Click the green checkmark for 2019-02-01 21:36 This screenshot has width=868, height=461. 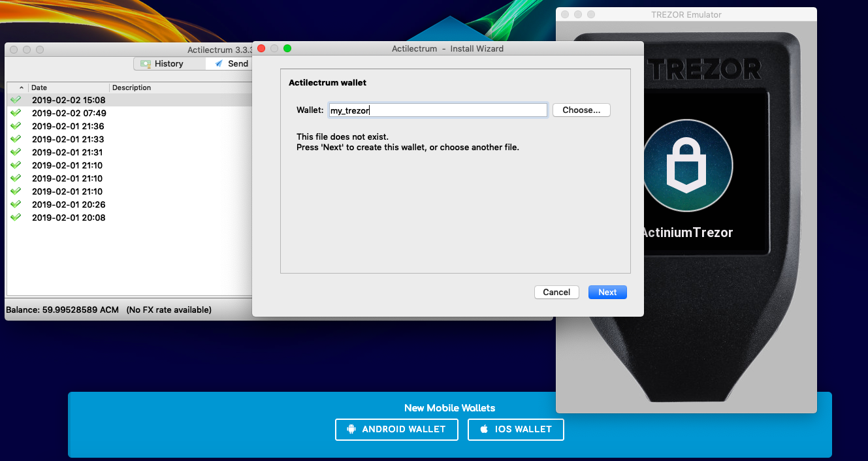(x=16, y=126)
